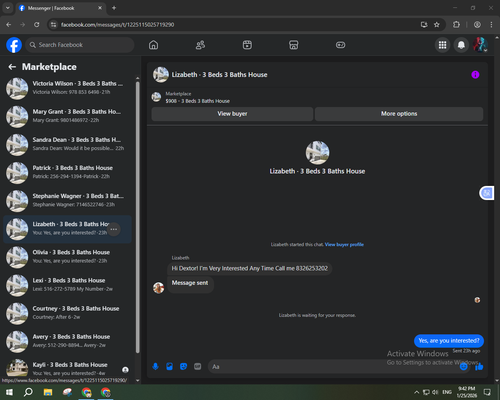Image resolution: width=500 pixels, height=400 pixels.
Task: Open the Mary Grant conversation
Action: (x=67, y=117)
